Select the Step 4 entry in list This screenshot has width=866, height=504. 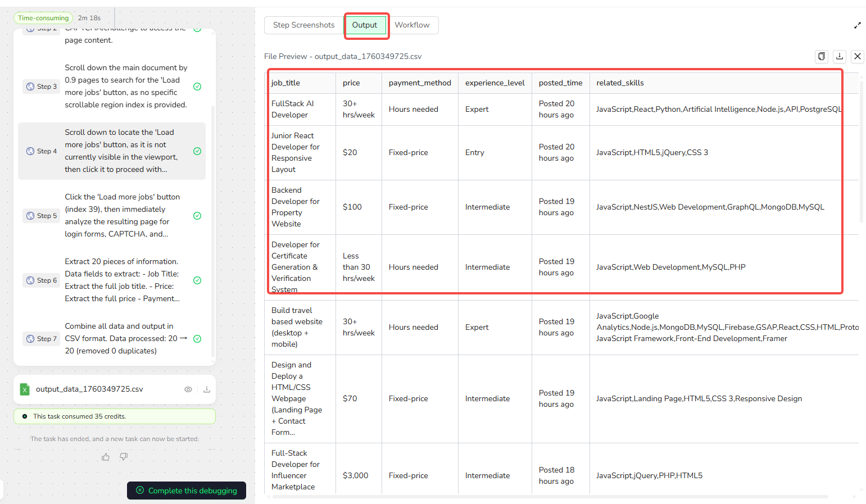(112, 151)
